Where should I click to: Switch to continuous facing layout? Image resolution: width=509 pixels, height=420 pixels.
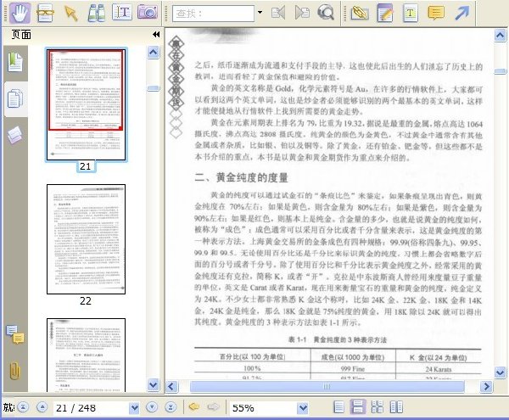click(x=378, y=407)
